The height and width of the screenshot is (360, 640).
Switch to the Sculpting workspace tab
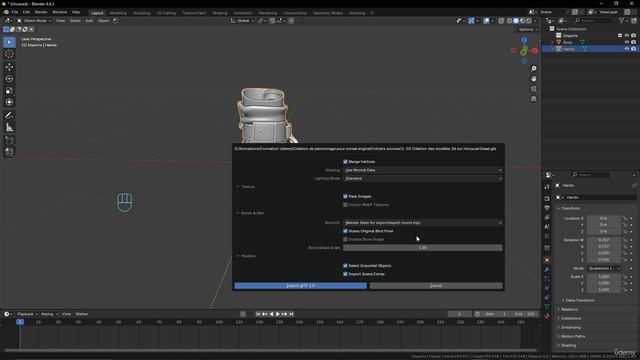tap(142, 13)
